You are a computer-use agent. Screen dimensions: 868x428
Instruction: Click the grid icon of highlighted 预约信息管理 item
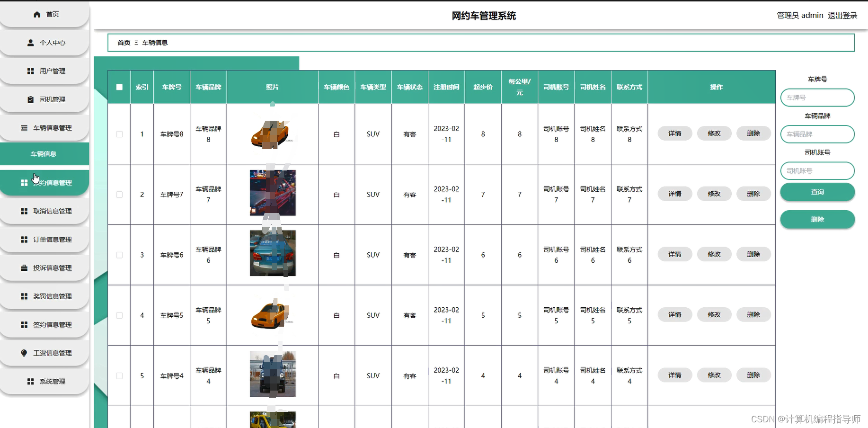pos(24,183)
